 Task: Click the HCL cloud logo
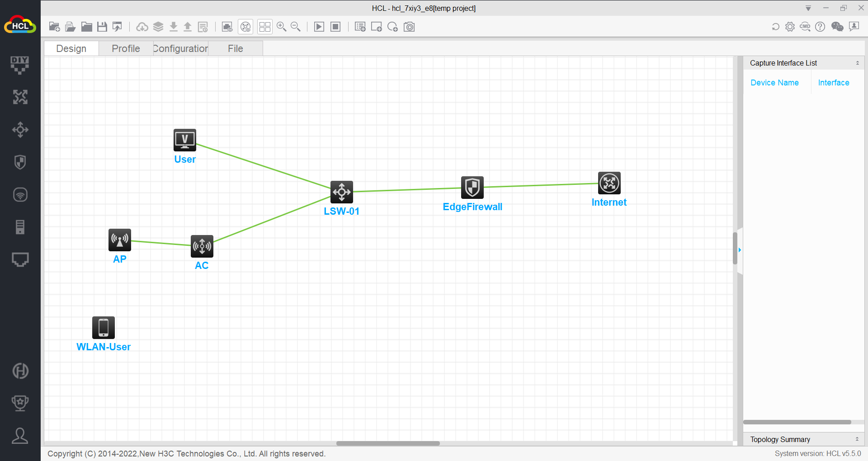pyautogui.click(x=20, y=25)
